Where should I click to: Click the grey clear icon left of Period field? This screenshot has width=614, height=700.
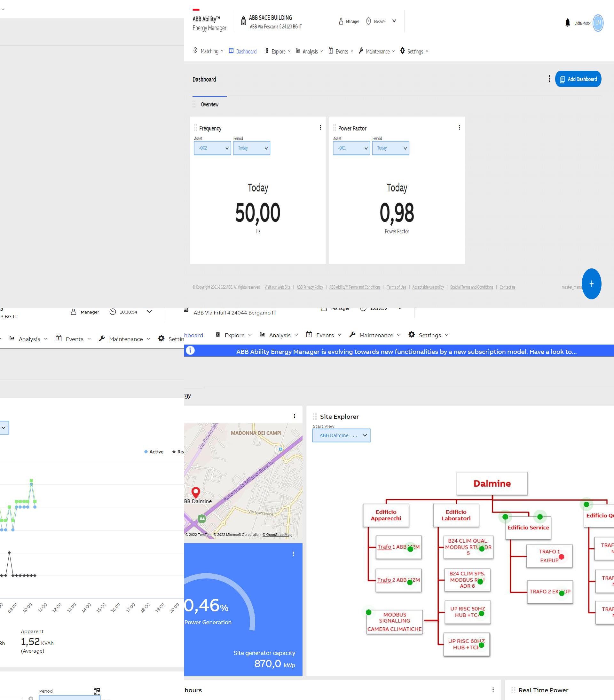click(x=31, y=698)
